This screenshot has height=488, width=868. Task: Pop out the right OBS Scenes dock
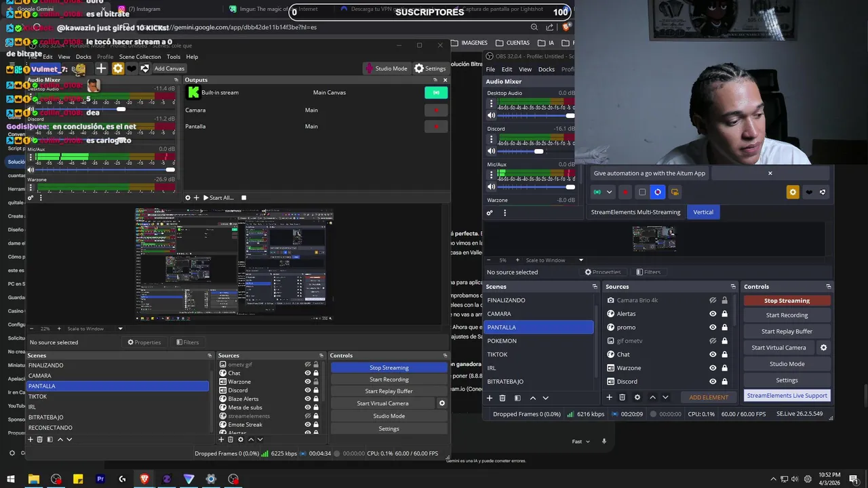click(x=595, y=287)
